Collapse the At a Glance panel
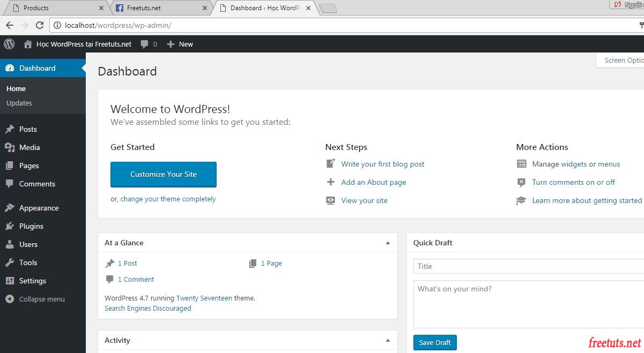The width and height of the screenshot is (644, 353). tap(388, 243)
